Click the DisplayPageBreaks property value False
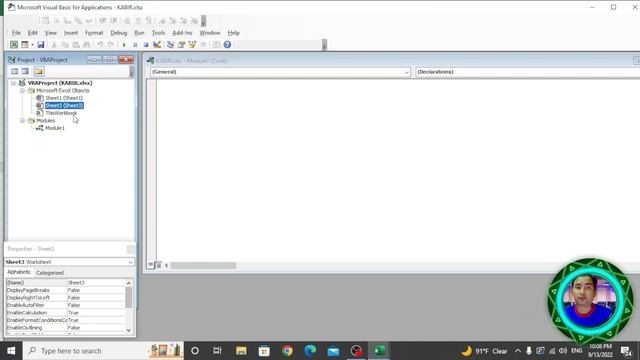 [x=96, y=290]
